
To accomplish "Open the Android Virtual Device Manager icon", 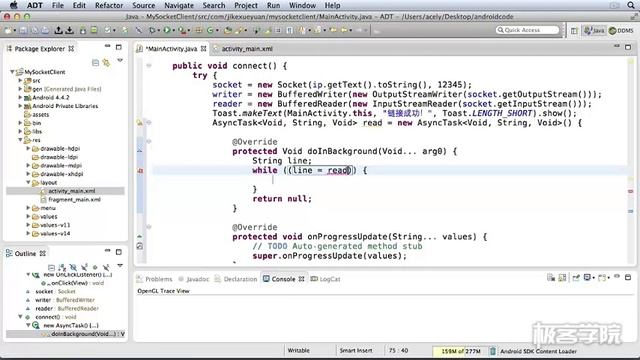I will 94,30.
